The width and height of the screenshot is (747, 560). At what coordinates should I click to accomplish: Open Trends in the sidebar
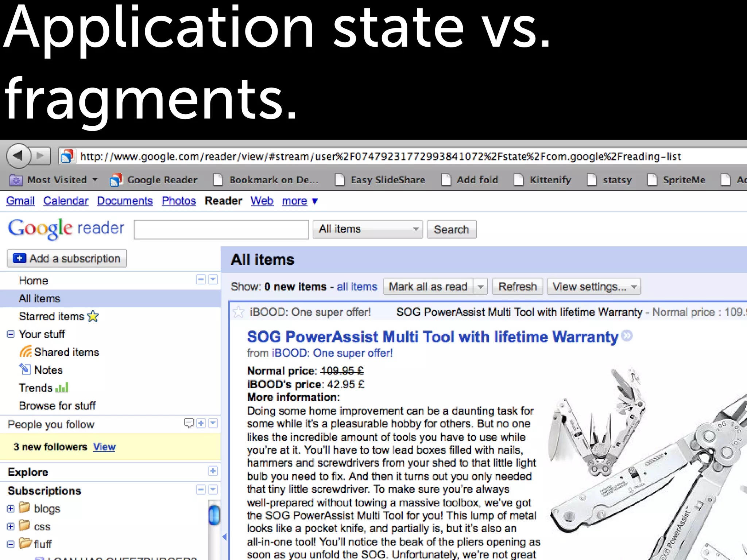36,388
